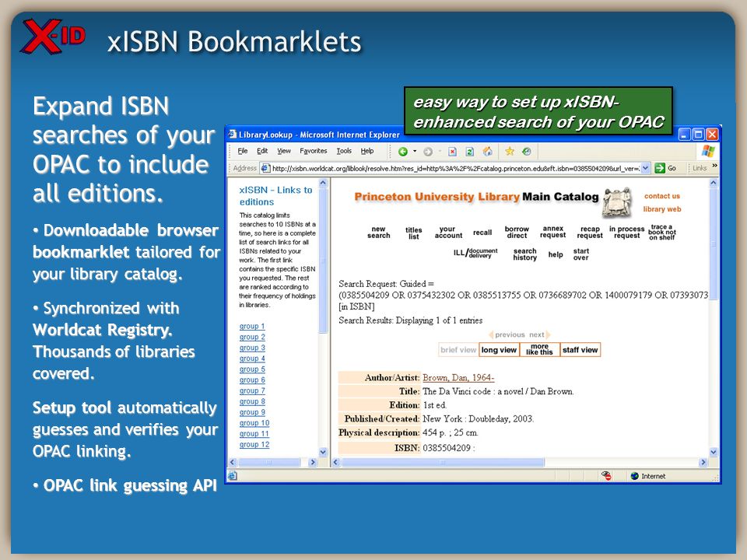
Task: Click the search history button
Action: tap(525, 254)
